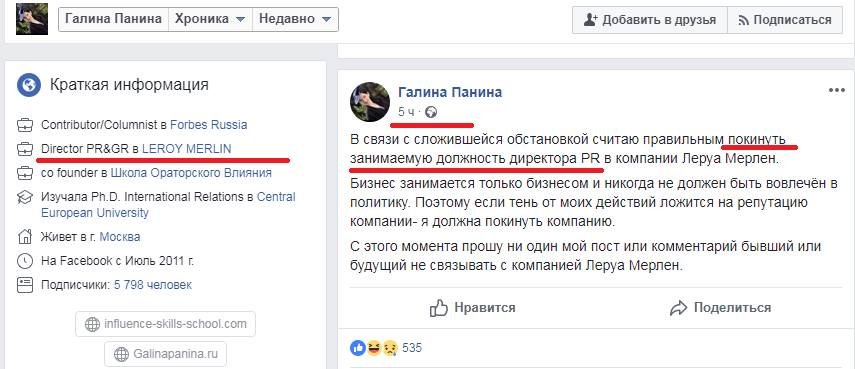The width and height of the screenshot is (855, 369).
Task: Click the Подписаться button
Action: 784,20
